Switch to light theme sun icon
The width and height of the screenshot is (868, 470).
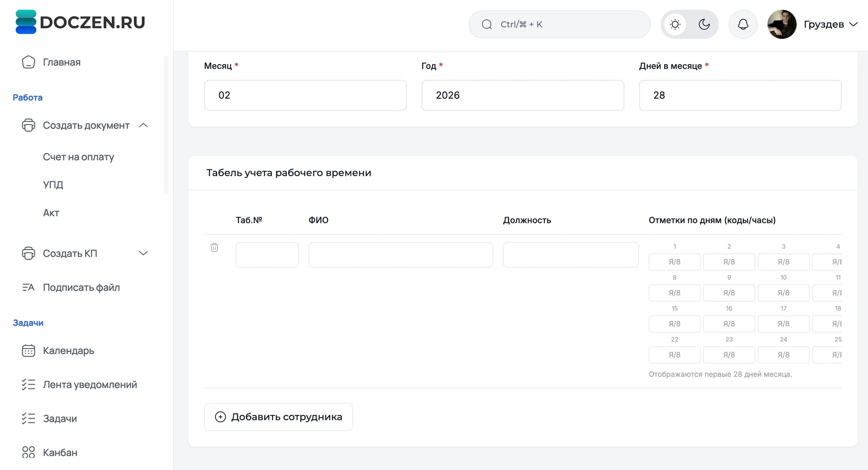[x=675, y=24]
